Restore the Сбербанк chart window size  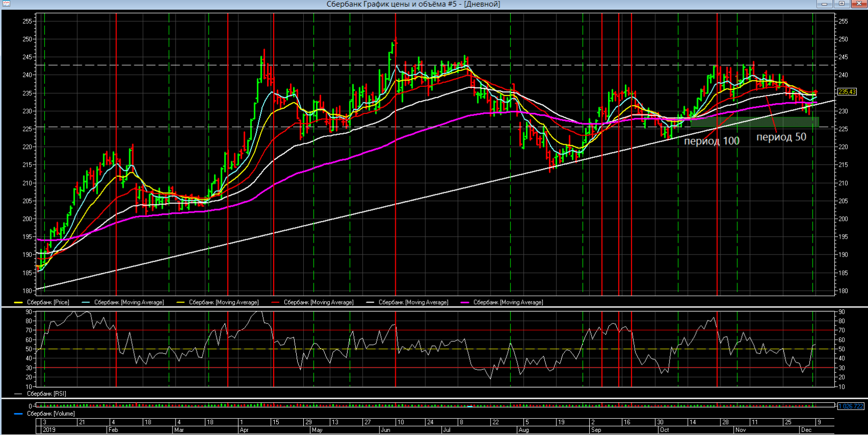click(x=841, y=4)
